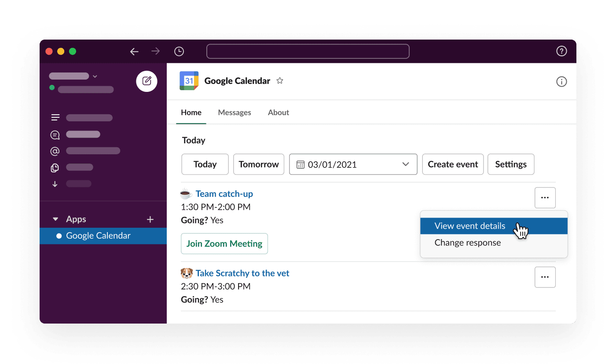The width and height of the screenshot is (616, 364).
Task: Switch to the About tab
Action: (x=278, y=112)
